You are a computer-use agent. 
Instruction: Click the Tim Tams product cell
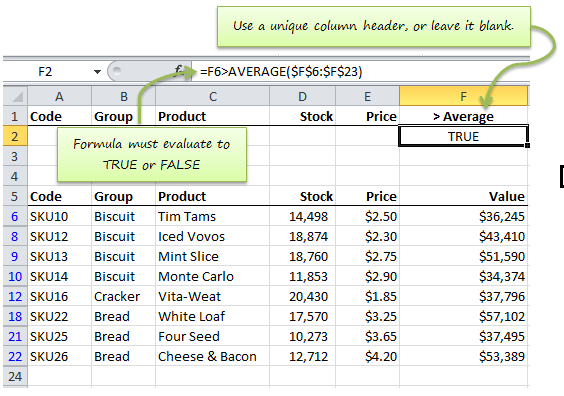point(213,217)
